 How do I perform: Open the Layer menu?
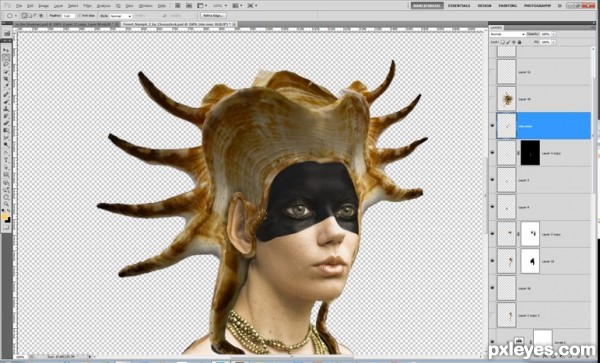[x=59, y=6]
